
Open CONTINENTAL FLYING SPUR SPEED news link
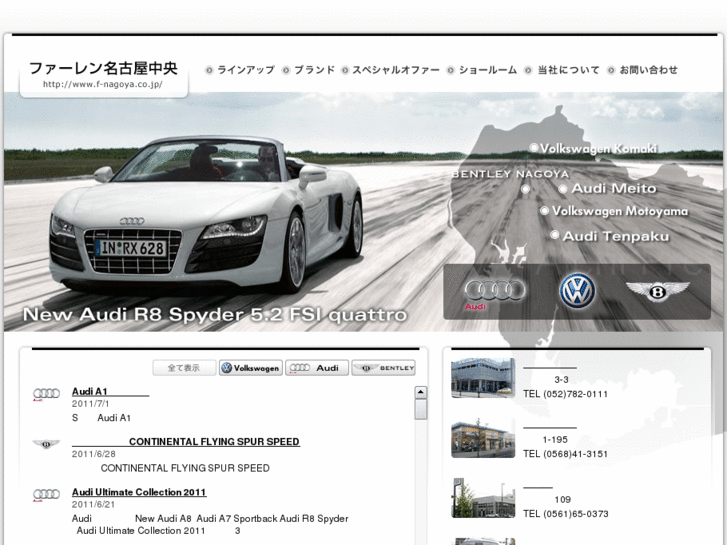click(x=214, y=441)
